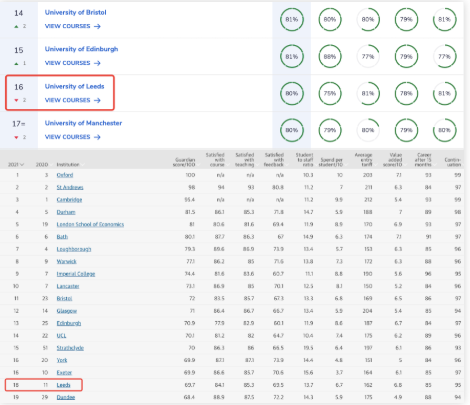470x405 pixels.
Task: Open the London School of Economics link
Action: point(90,224)
